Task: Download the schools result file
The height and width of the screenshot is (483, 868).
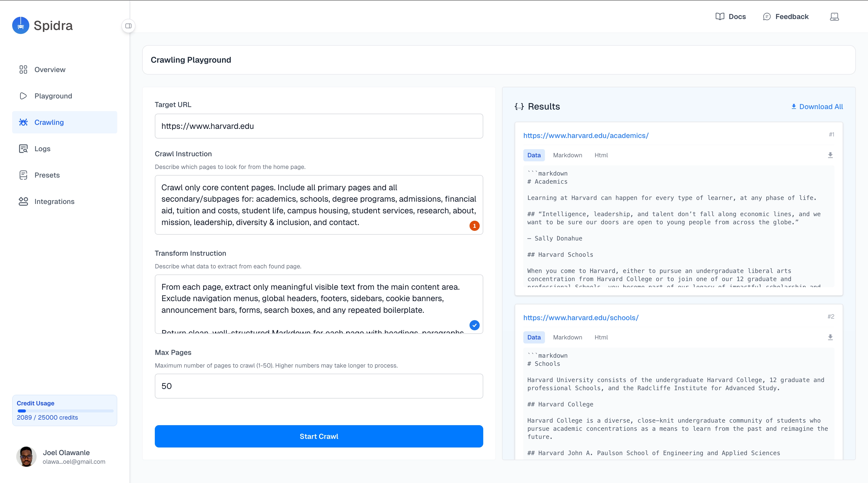Action: tap(830, 337)
